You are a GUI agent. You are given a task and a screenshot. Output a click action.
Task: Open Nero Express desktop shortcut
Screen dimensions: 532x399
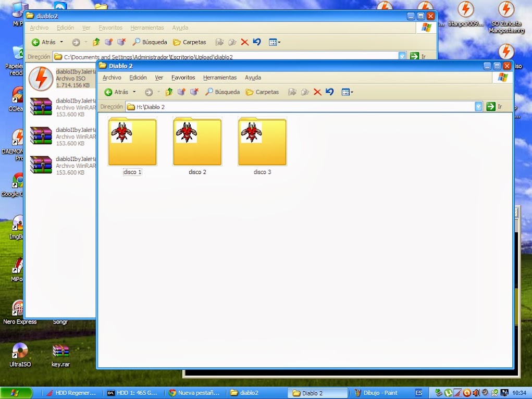pos(19,313)
